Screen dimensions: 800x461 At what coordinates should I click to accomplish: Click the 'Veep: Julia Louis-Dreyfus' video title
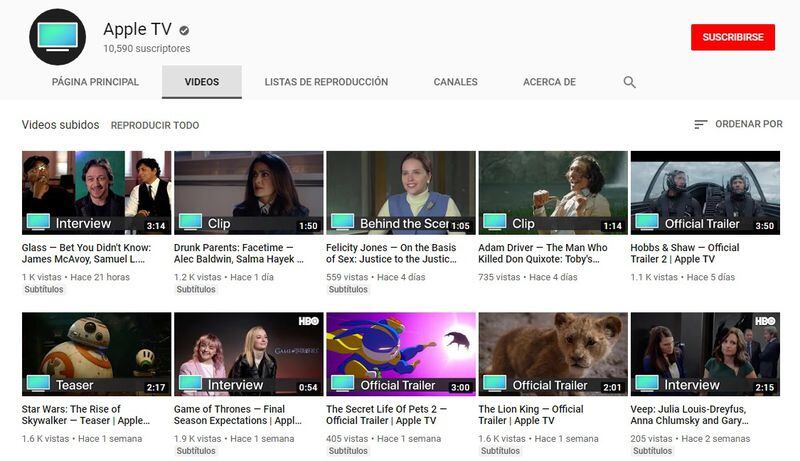(689, 415)
